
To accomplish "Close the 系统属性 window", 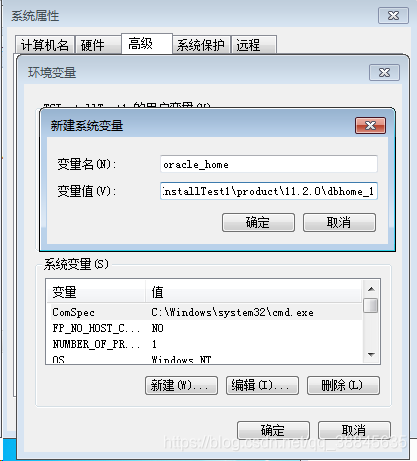I will tap(393, 15).
